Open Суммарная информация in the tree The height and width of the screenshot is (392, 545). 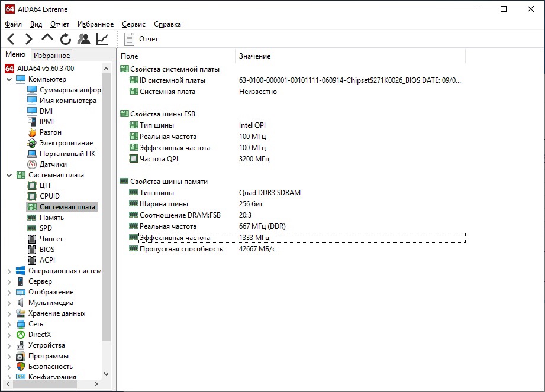(x=70, y=90)
